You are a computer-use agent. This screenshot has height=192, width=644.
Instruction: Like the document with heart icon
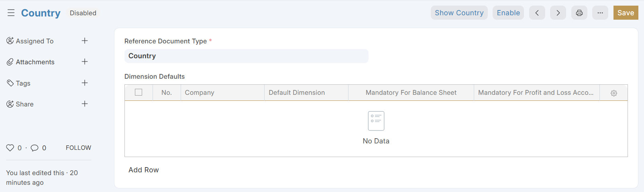(x=10, y=148)
